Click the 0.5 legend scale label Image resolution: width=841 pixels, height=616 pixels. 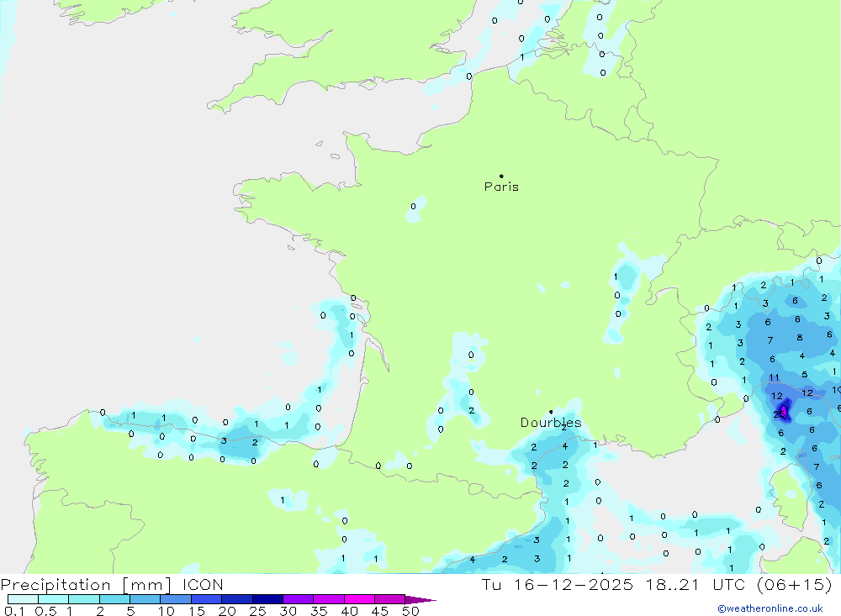point(45,611)
